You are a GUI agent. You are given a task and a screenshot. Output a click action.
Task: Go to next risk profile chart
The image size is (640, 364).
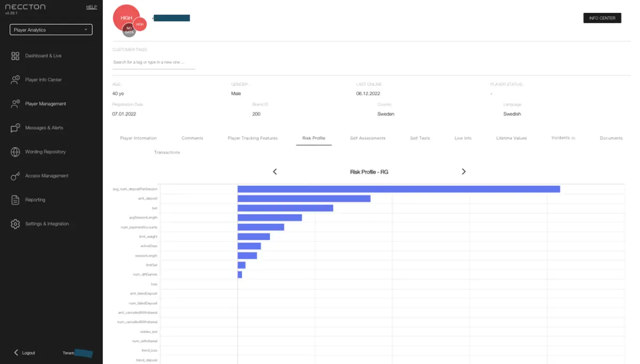(463, 172)
